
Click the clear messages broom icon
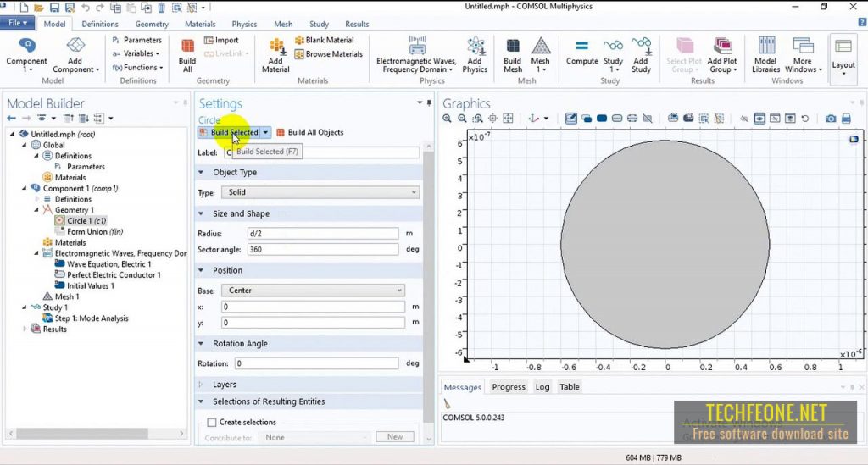(x=448, y=404)
